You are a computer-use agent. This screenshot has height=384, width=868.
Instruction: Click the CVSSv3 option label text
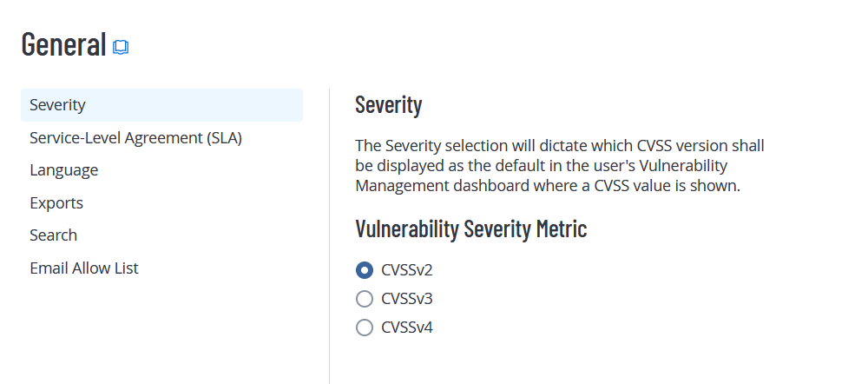(406, 299)
